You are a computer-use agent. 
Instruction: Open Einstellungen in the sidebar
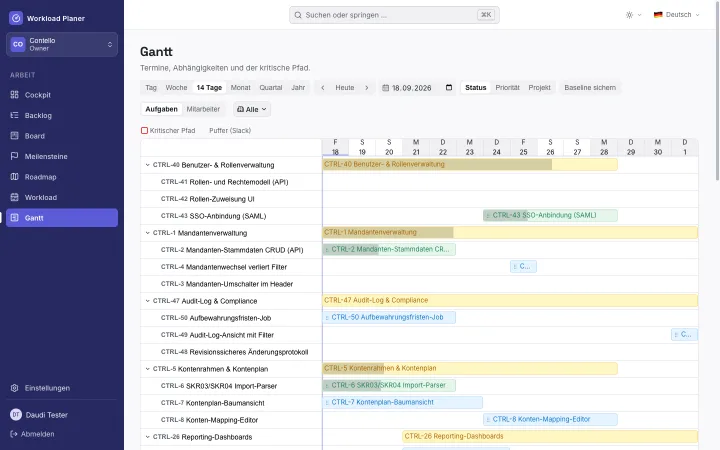coord(62,388)
